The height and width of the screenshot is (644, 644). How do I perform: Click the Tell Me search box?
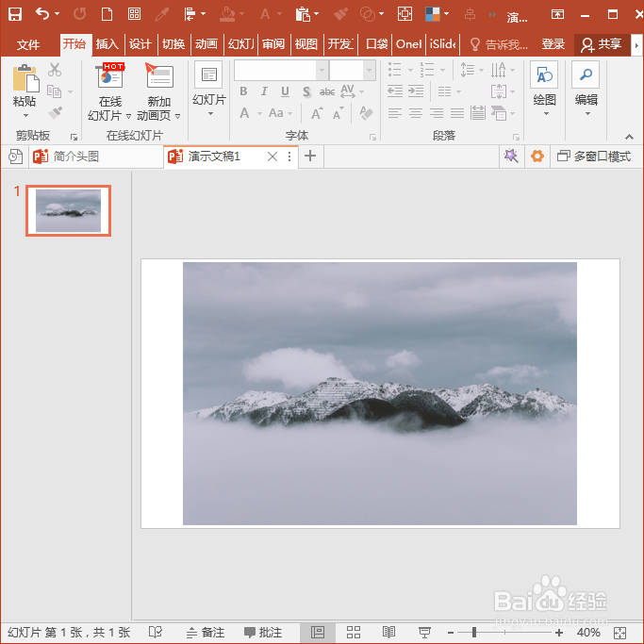(x=500, y=44)
